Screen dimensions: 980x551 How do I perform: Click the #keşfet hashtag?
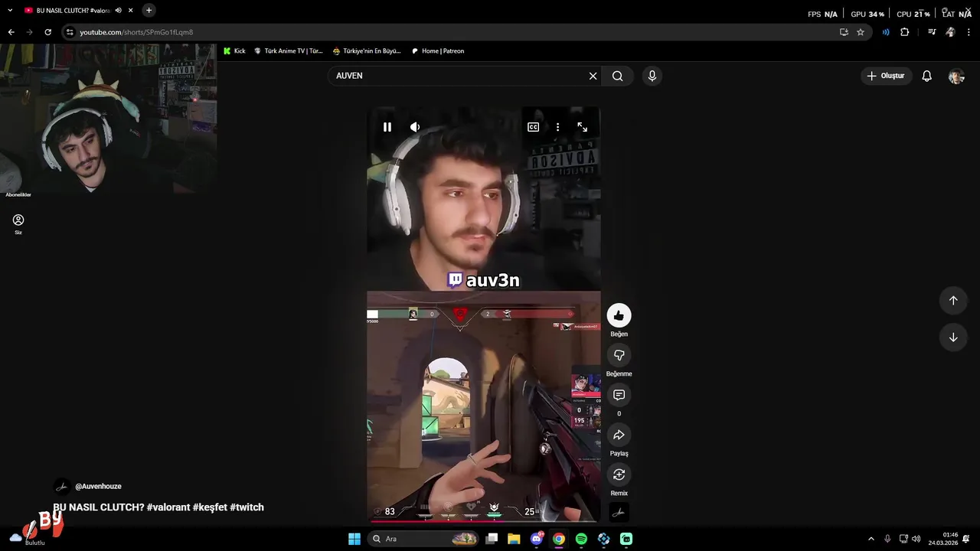(x=210, y=507)
